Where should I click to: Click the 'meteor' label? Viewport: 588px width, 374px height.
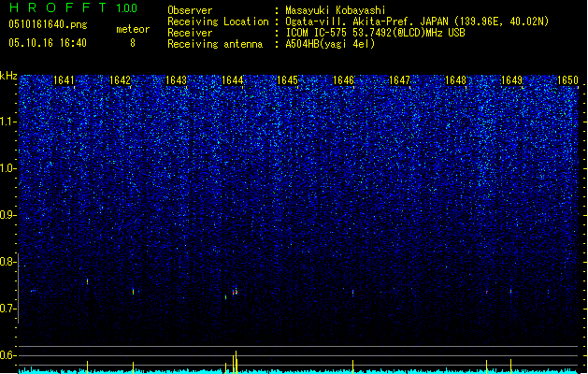[133, 29]
